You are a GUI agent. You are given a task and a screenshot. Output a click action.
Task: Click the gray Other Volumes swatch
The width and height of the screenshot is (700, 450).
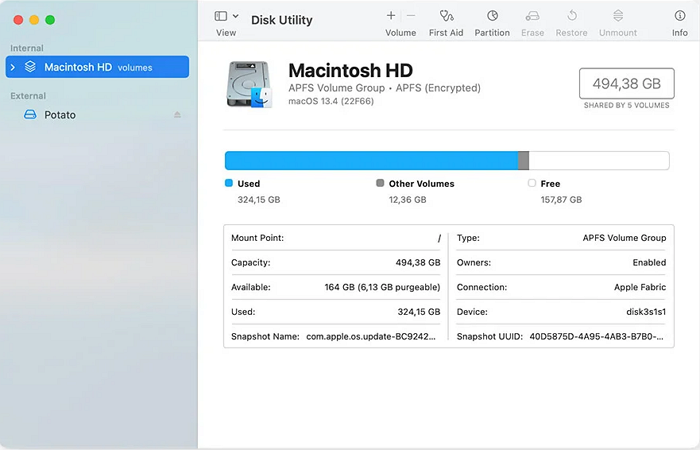click(380, 184)
